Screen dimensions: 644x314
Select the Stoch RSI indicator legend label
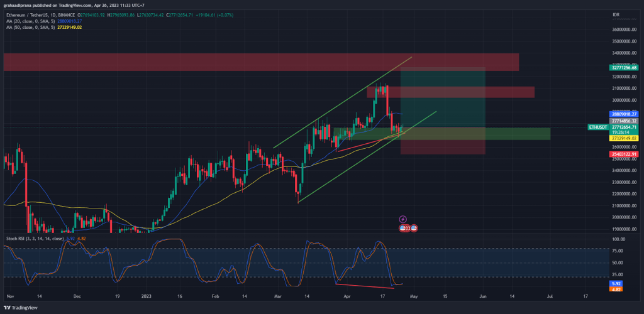point(35,238)
